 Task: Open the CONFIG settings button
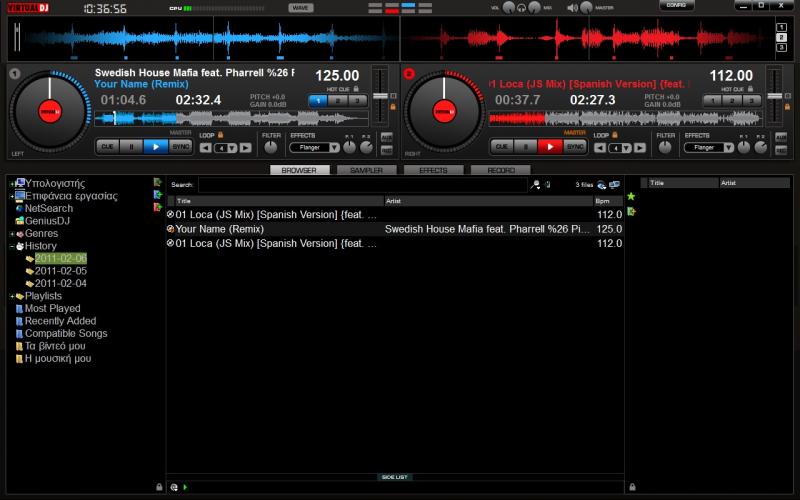coord(676,5)
